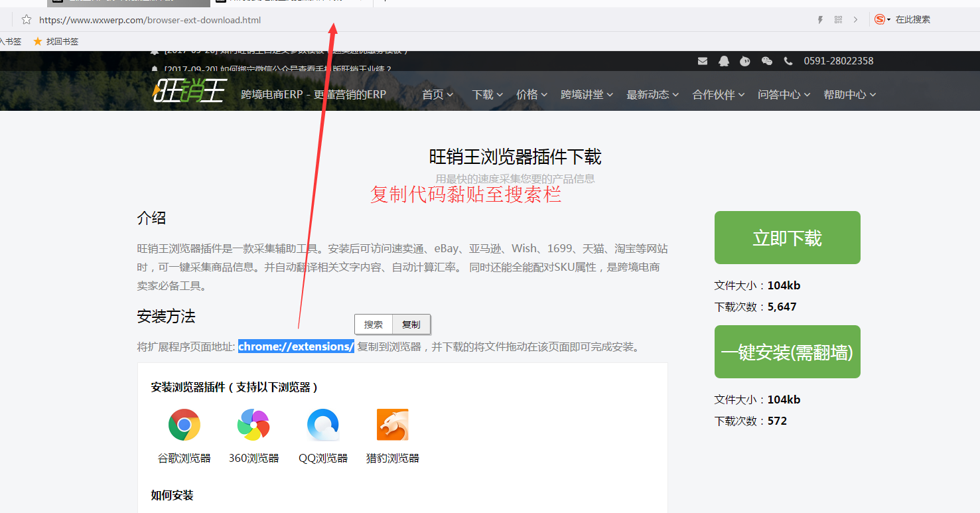
Task: Click the phone handset icon by the number
Action: 788,61
